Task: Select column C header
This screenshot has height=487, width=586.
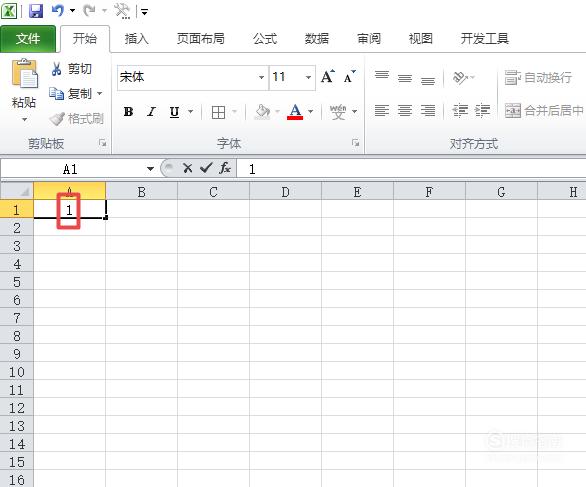Action: click(213, 192)
